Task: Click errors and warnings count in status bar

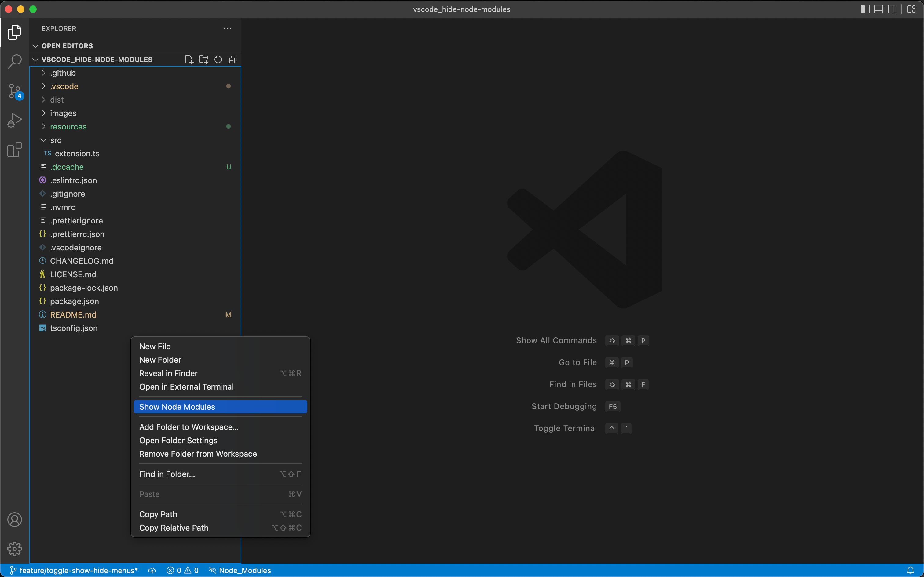Action: 182,570
